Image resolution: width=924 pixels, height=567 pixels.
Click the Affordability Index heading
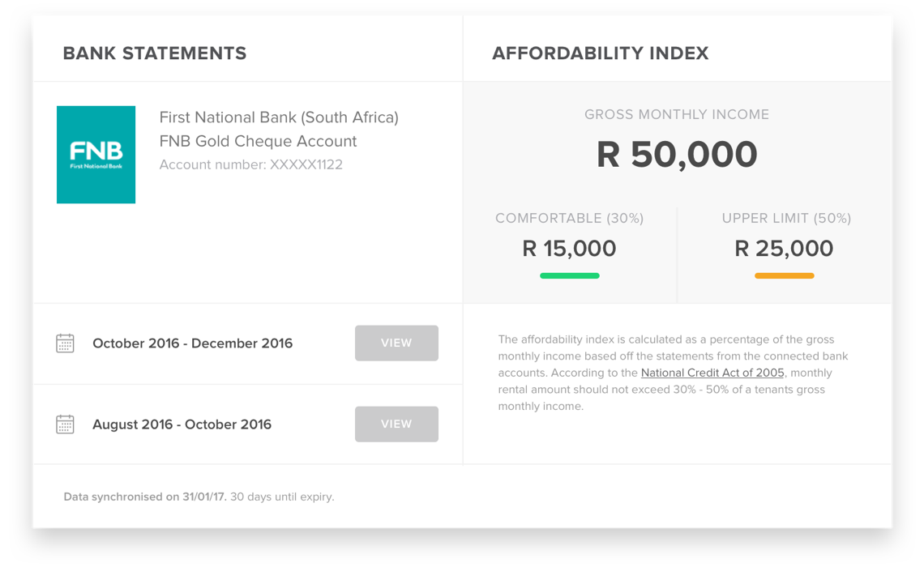[x=601, y=53]
